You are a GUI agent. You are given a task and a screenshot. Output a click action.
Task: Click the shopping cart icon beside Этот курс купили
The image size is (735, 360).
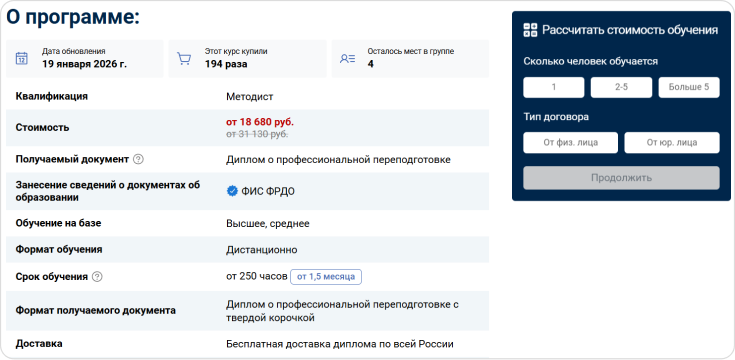point(184,59)
